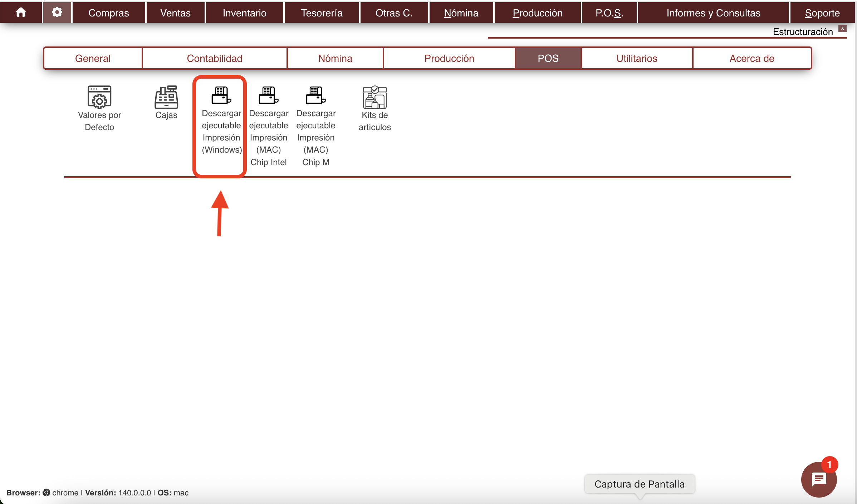Click the Captura de Pantalla button
The width and height of the screenshot is (857, 504).
click(640, 484)
